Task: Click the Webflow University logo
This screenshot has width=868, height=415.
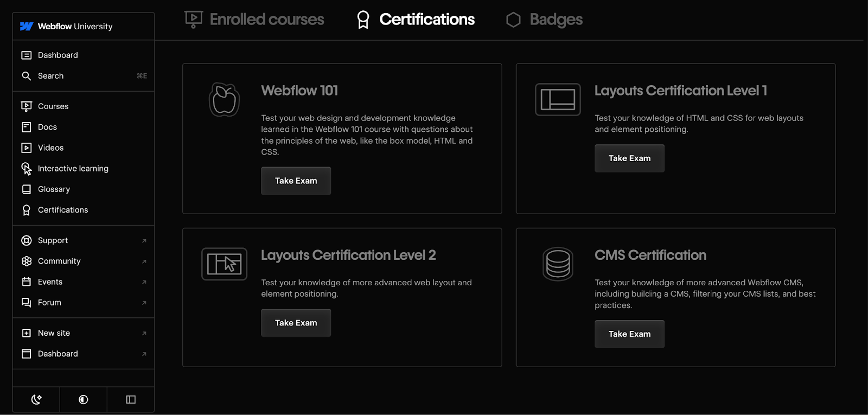Action: coord(66,26)
